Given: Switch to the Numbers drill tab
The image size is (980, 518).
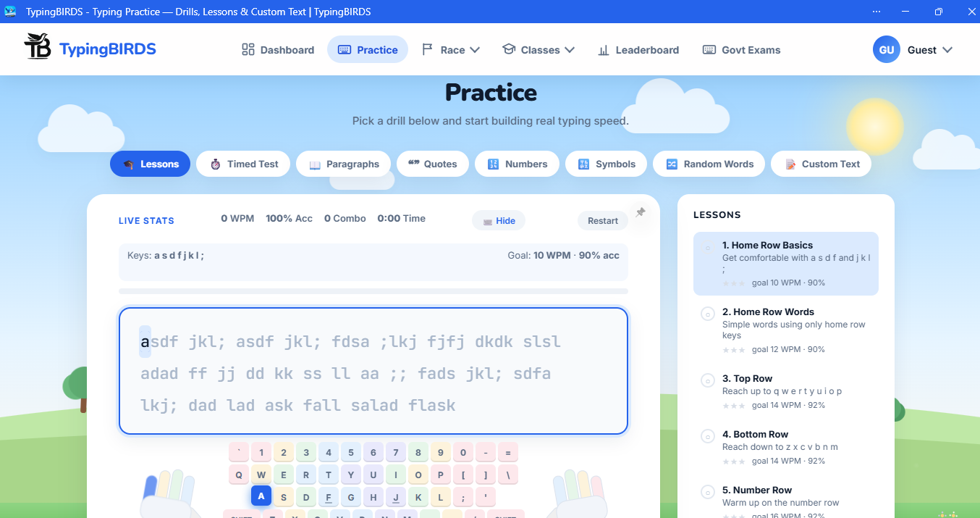Looking at the screenshot, I should (x=517, y=164).
